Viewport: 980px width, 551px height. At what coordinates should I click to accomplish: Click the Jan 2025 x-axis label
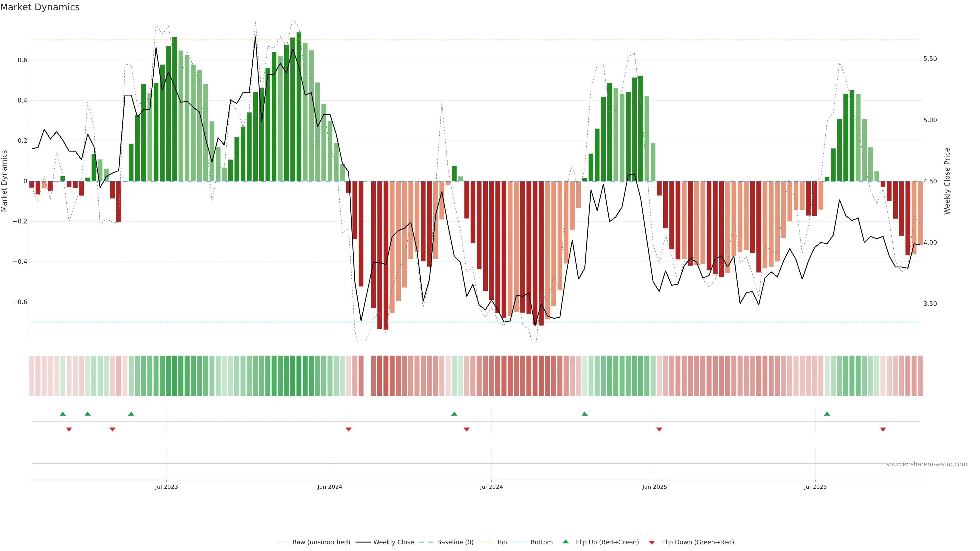(654, 487)
